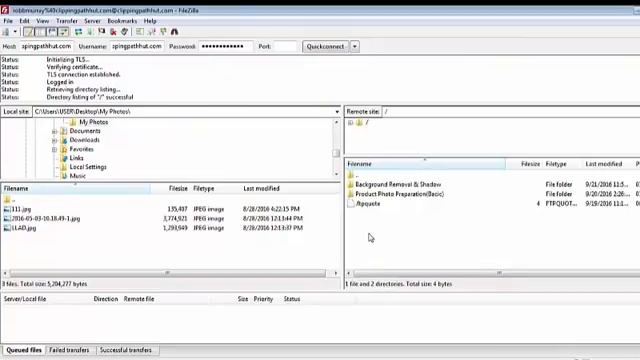Viewport: 640px width, 360px height.
Task: Expand the Downloads tree node
Action: click(x=54, y=140)
